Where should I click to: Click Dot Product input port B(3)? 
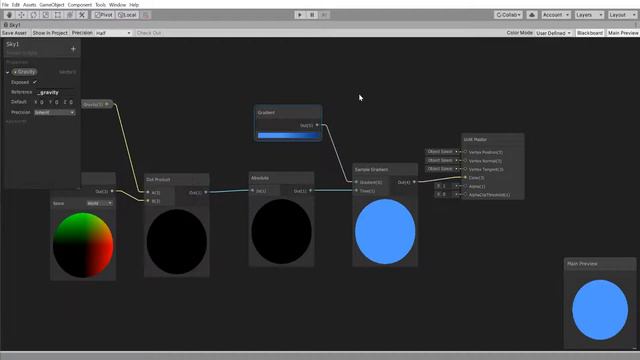(148, 201)
